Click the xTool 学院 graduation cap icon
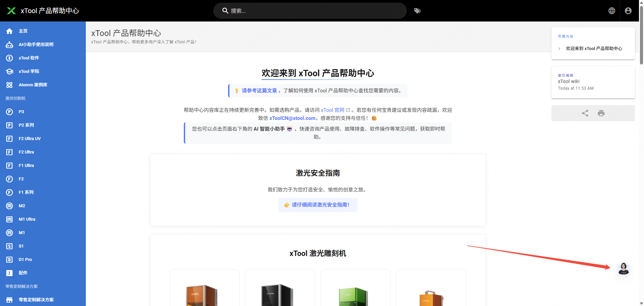 pos(9,72)
